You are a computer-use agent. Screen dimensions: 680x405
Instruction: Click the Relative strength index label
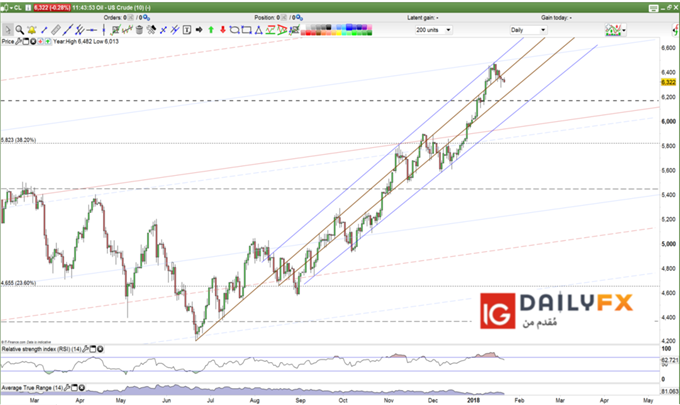coord(41,349)
